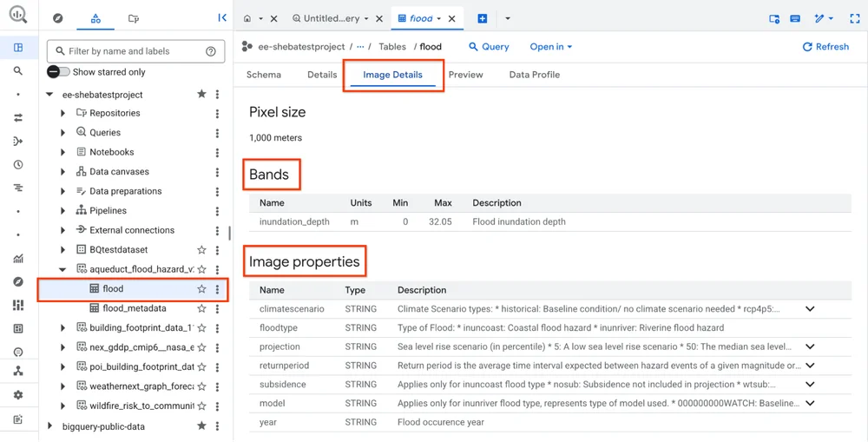The image size is (868, 442).
Task: Close the flood tab
Action: coord(451,18)
